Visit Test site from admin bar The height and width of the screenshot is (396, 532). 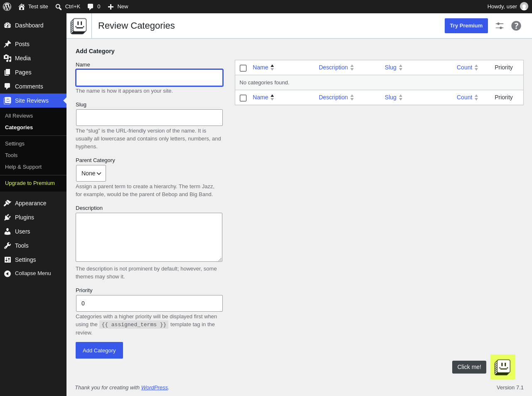pyautogui.click(x=33, y=7)
